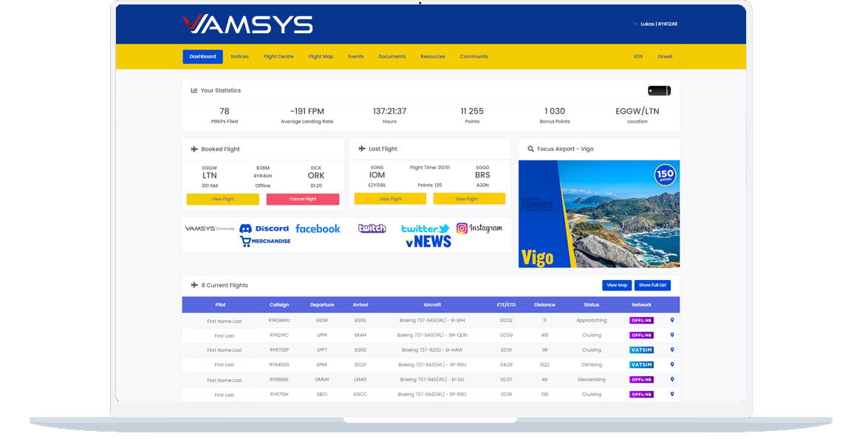The width and height of the screenshot is (868, 439).
Task: Open the Merchandise shopping cart link
Action: tap(265, 242)
